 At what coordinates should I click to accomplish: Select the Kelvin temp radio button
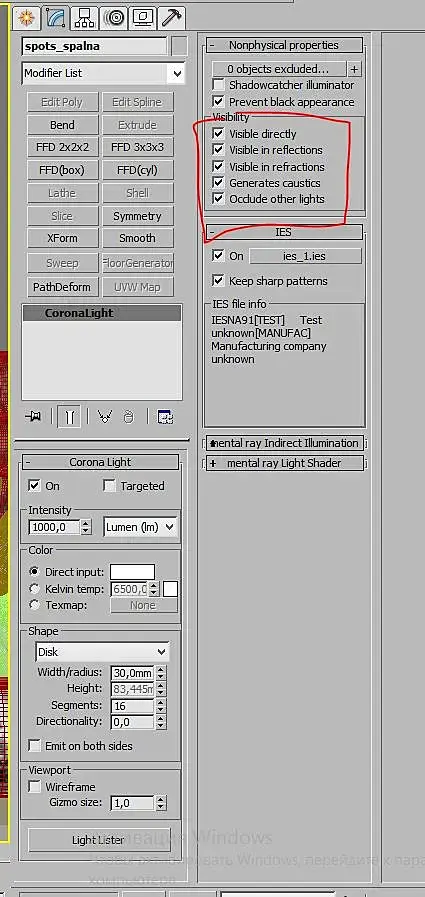[x=34, y=589]
